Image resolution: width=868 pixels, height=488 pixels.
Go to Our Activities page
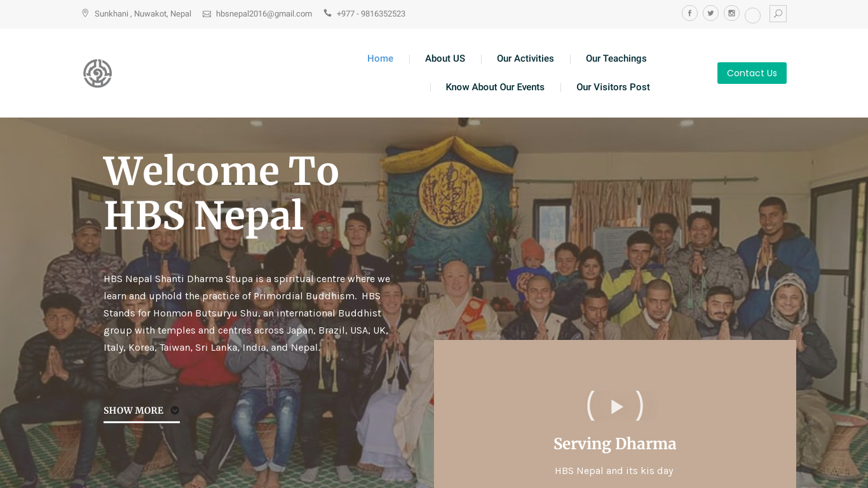coord(526,58)
